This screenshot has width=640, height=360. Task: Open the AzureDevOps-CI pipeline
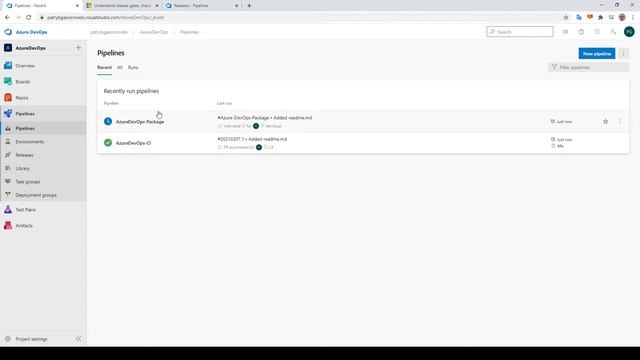coord(133,143)
